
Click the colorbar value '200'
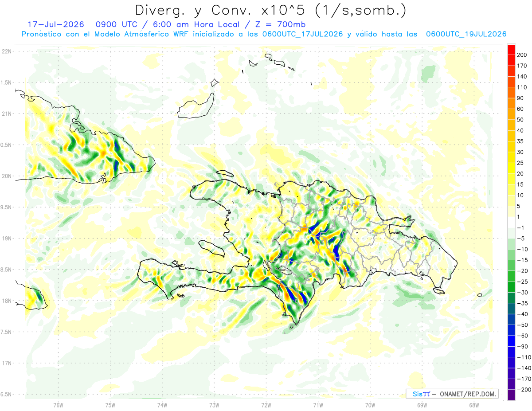pyautogui.click(x=522, y=55)
